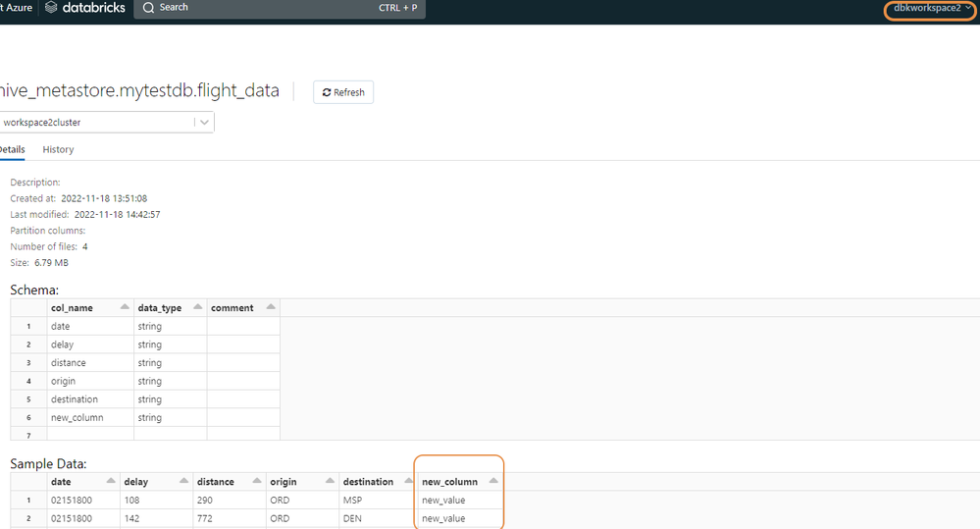Sort schema data_type column arrow
The image size is (980, 529).
pyautogui.click(x=197, y=306)
